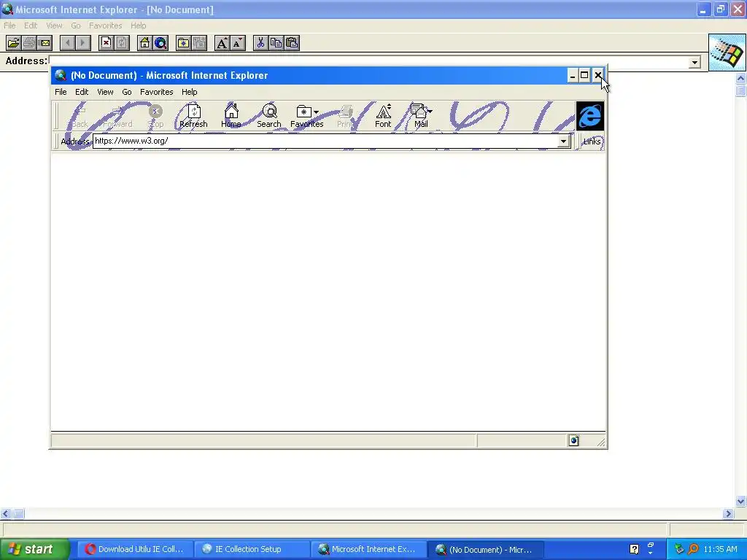The width and height of the screenshot is (747, 560).
Task: Click scroll down arrow in background vertical scrollbar
Action: tap(741, 501)
